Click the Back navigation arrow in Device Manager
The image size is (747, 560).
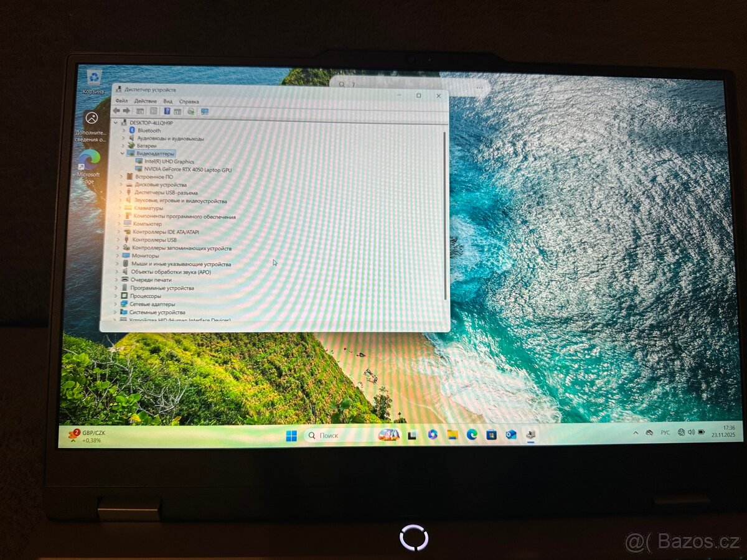[x=116, y=111]
